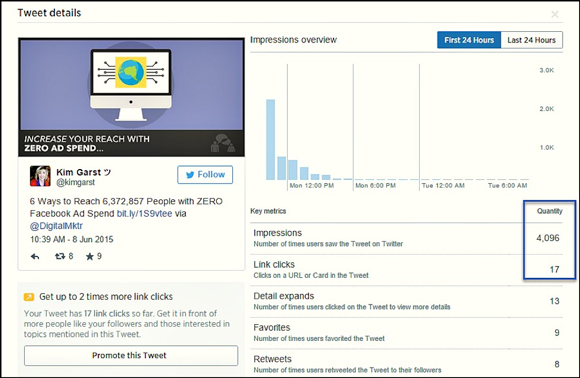Click the tallest impressions bar in the chart

click(270, 140)
